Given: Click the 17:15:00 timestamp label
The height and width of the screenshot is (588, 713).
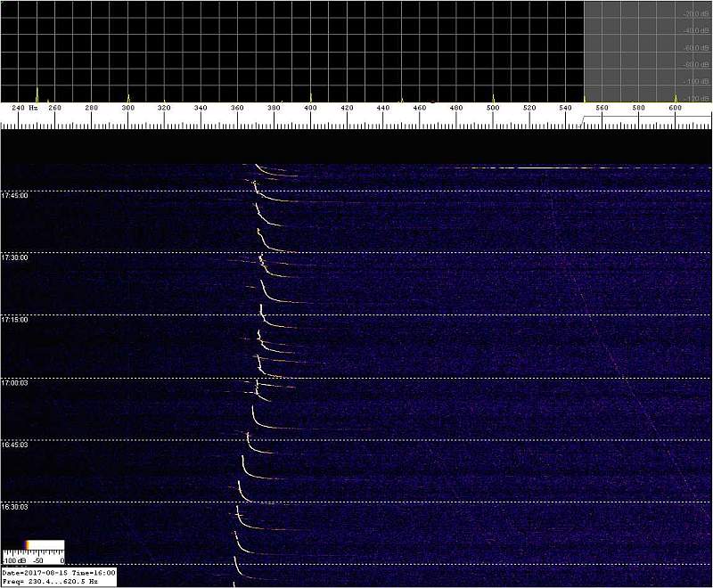Looking at the screenshot, I should 15,320.
